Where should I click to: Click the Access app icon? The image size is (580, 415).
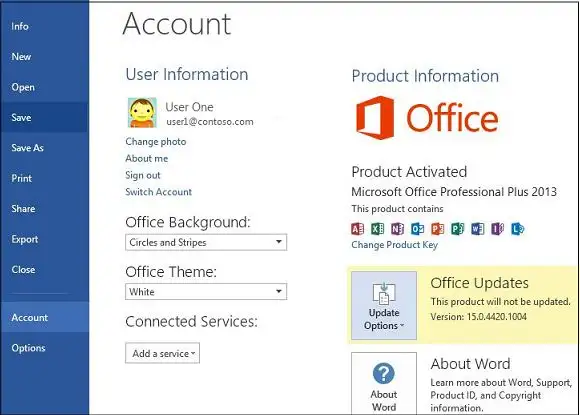[x=357, y=229]
